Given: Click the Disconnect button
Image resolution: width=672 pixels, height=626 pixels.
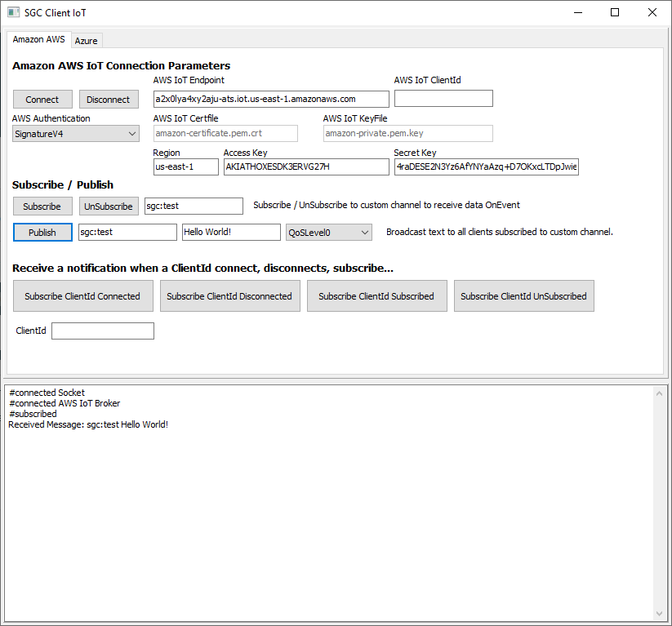Looking at the screenshot, I should click(x=109, y=100).
